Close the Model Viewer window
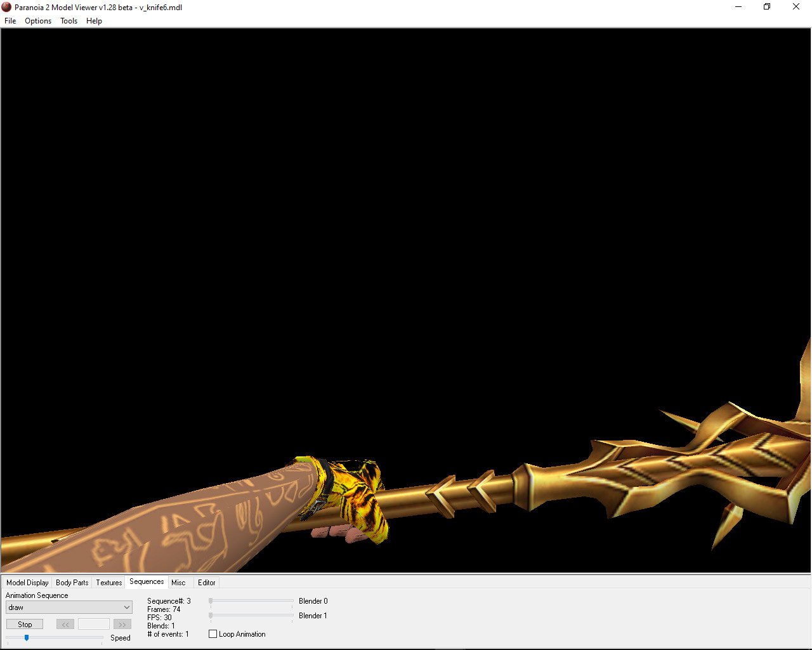The width and height of the screenshot is (812, 650). point(796,7)
